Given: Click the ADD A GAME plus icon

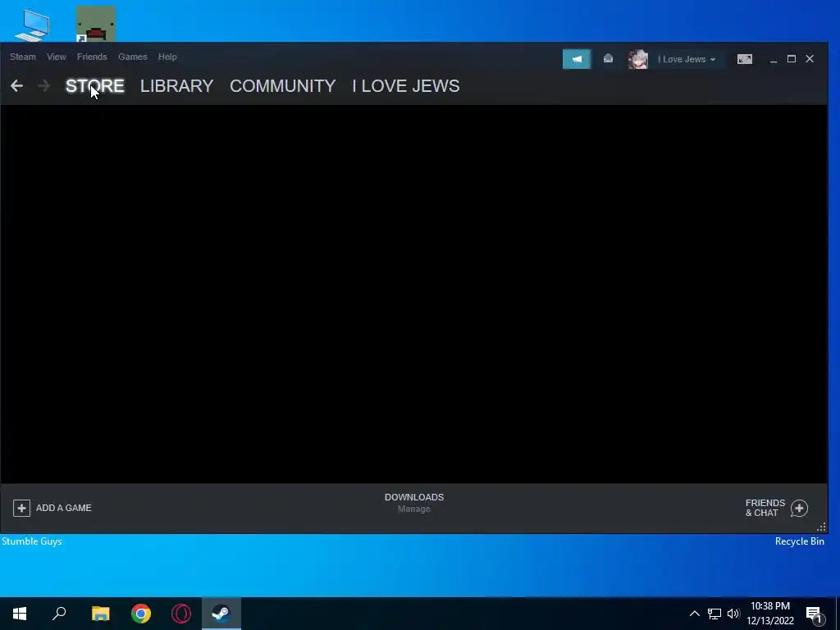Looking at the screenshot, I should pyautogui.click(x=21, y=508).
